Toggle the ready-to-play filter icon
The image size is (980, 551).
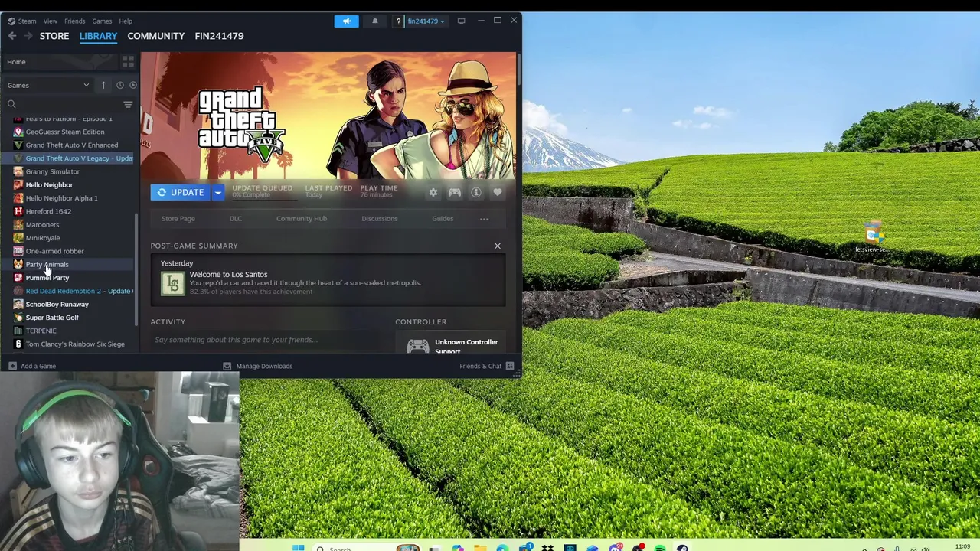132,85
